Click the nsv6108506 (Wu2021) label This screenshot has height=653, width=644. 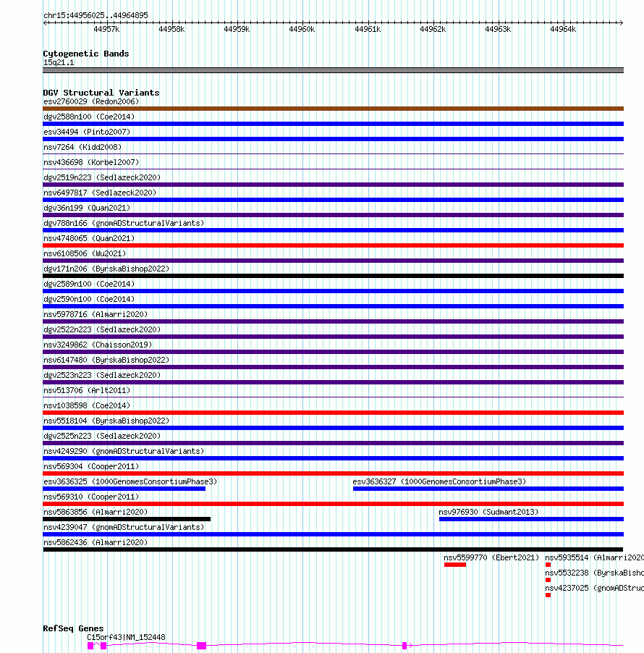(85, 253)
